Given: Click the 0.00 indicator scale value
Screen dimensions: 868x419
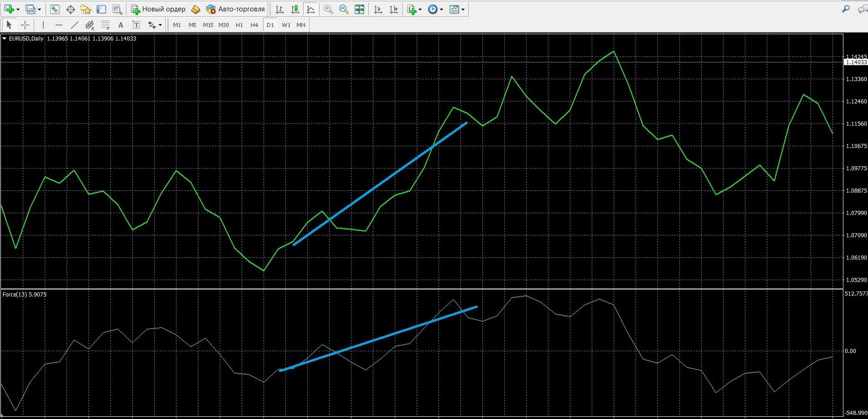Looking at the screenshot, I should point(850,351).
